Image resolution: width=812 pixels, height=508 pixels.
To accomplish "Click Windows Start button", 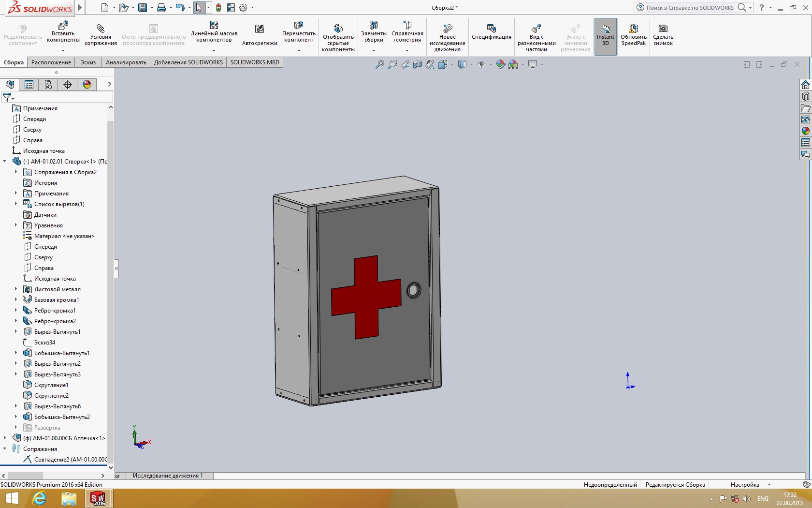I will click(11, 498).
